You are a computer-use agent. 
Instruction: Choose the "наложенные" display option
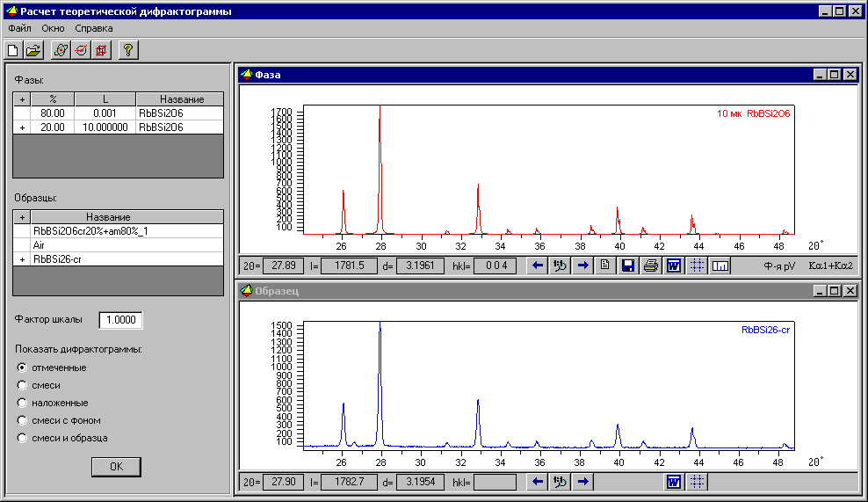click(x=22, y=403)
